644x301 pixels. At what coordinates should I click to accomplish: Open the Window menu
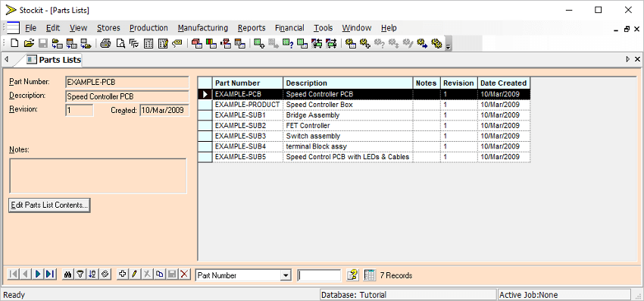tap(357, 28)
